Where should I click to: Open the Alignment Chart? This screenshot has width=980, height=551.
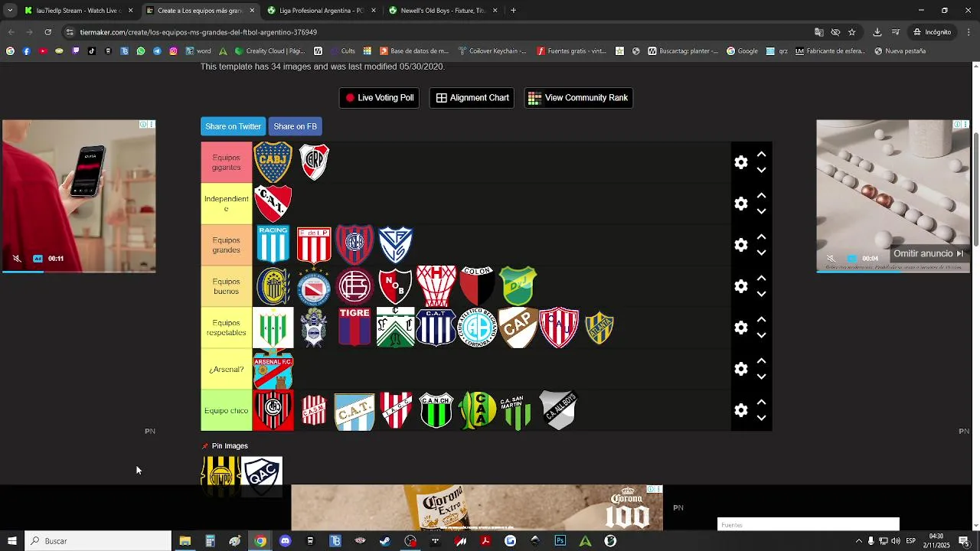(x=472, y=98)
